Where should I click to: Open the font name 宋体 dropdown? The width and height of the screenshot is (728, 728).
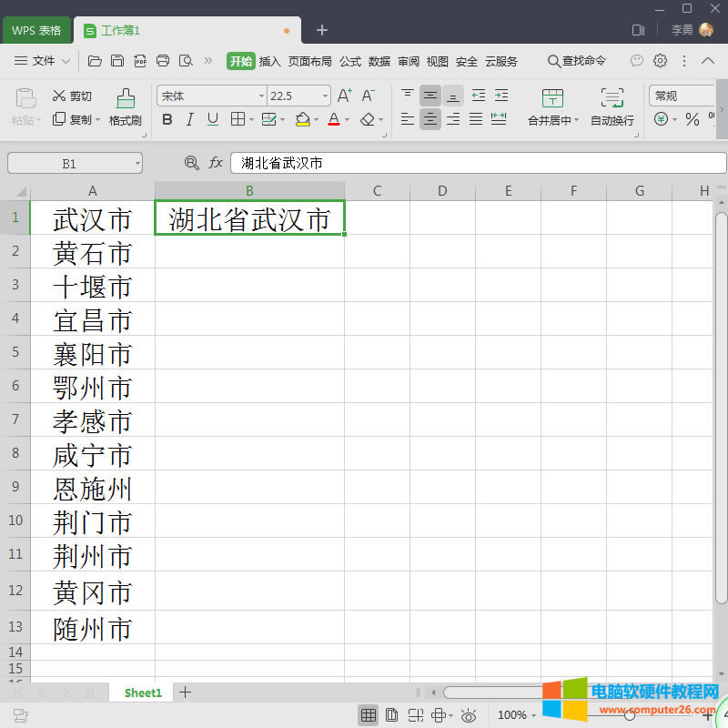pos(261,96)
